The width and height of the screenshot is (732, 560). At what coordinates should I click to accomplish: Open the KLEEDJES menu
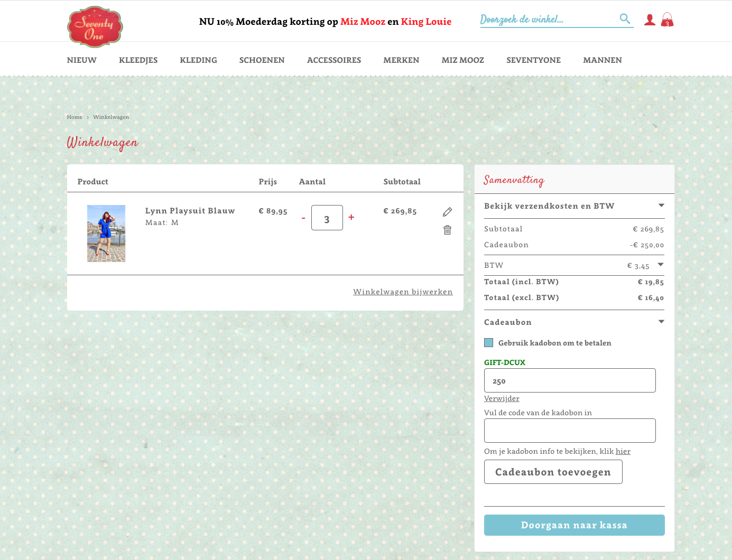point(138,60)
